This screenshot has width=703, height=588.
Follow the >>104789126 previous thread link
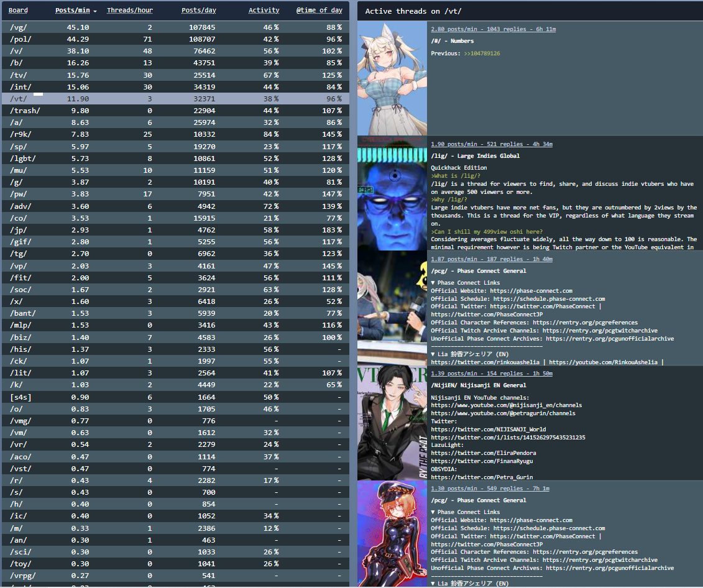[482, 53]
